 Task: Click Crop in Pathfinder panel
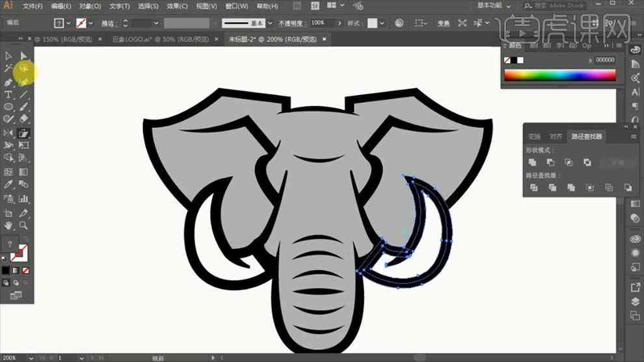coord(590,188)
